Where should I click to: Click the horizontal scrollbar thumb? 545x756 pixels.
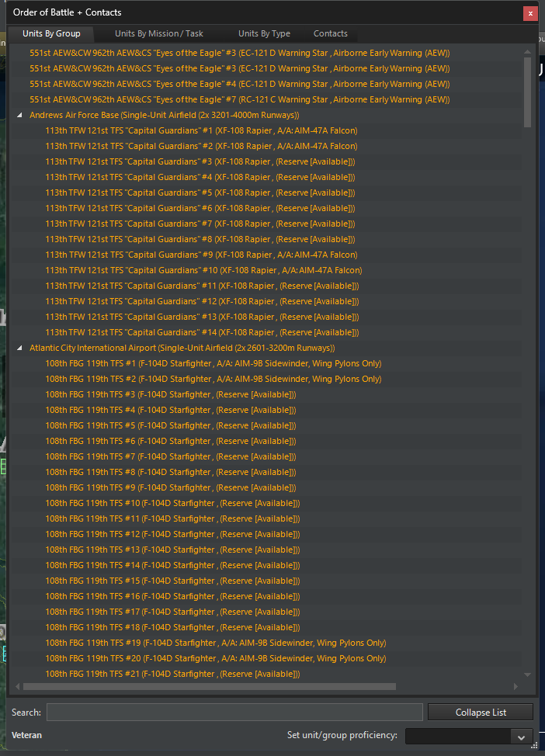pos(210,686)
